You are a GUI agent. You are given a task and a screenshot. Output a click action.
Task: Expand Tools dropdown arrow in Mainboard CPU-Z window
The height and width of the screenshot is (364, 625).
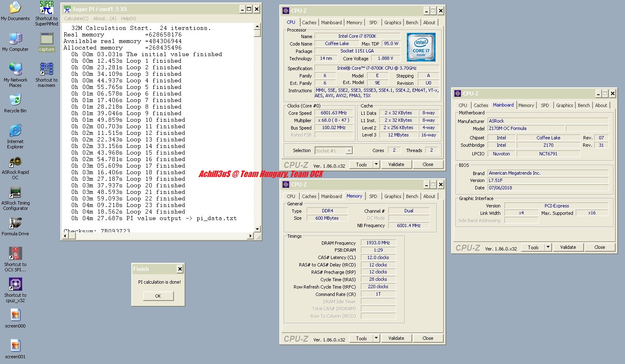(x=548, y=247)
